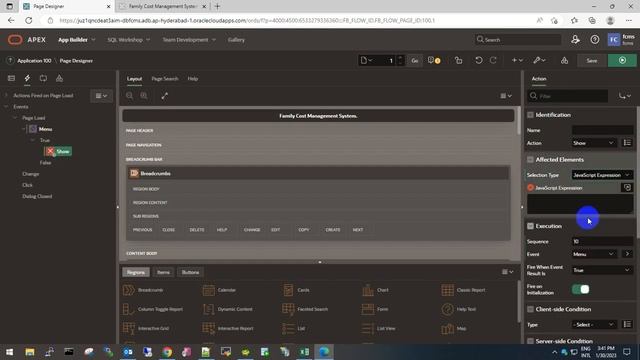Image resolution: width=640 pixels, height=360 pixels.
Task: Open the Create plus menu dropdown
Action: coord(518,60)
